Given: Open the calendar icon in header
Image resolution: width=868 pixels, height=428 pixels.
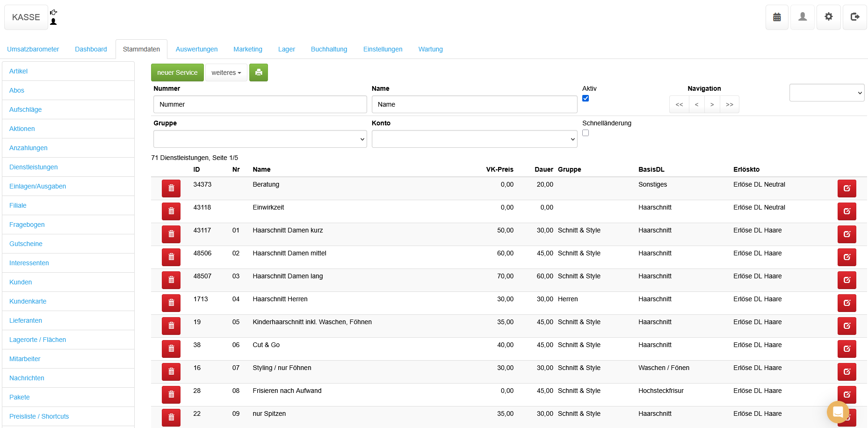Looking at the screenshot, I should click(x=777, y=17).
